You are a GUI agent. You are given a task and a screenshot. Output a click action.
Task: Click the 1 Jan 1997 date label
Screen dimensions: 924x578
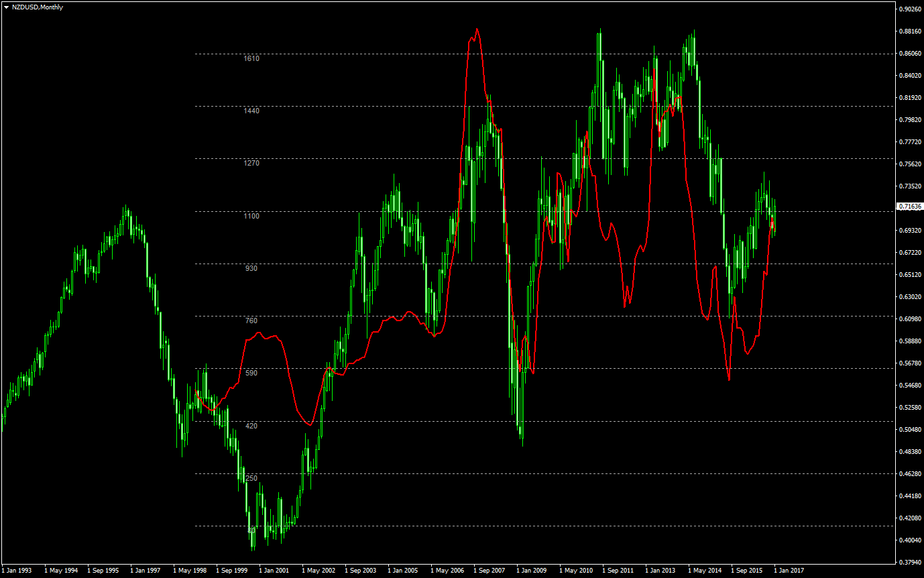pyautogui.click(x=146, y=571)
